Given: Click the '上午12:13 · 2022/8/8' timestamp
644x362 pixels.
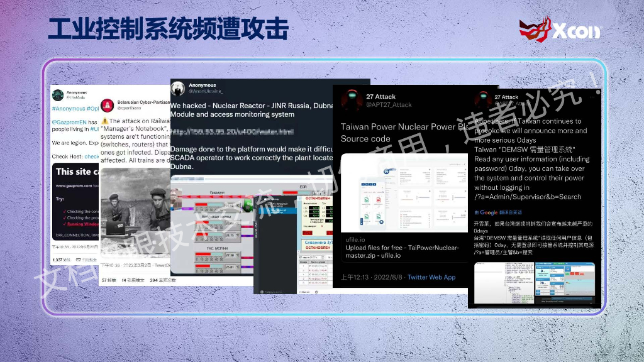Looking at the screenshot, I should coord(371,277).
